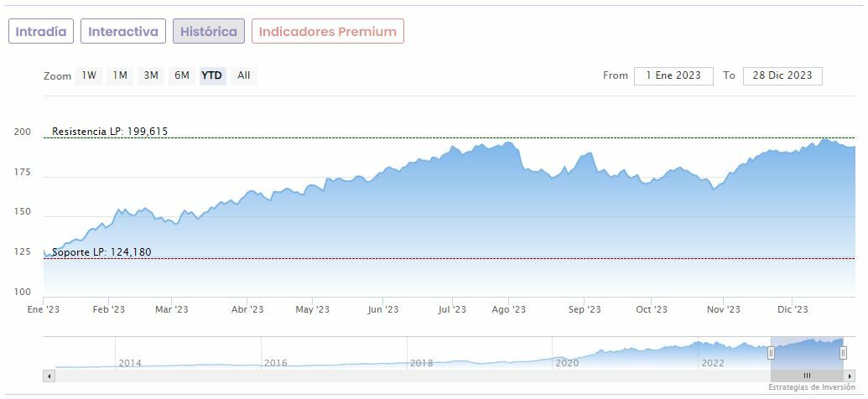Click the Resistencia LP 199,615 label
This screenshot has width=868, height=399.
point(110,132)
